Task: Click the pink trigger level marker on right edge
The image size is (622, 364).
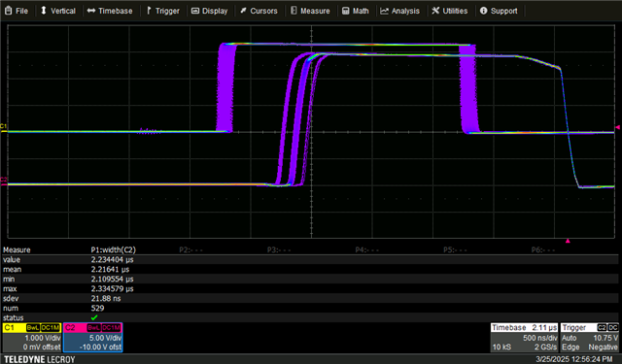Action: point(618,127)
